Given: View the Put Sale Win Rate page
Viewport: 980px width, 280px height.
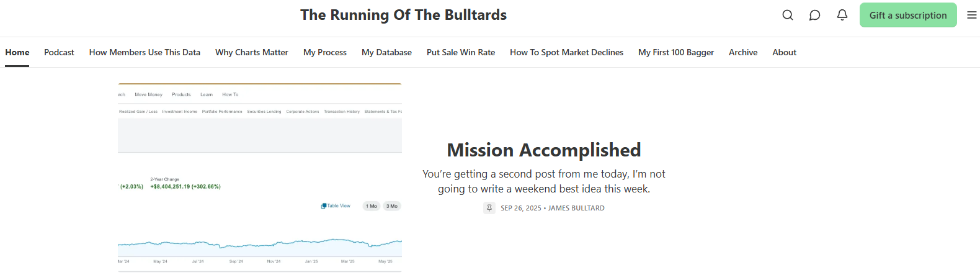Looking at the screenshot, I should (461, 52).
